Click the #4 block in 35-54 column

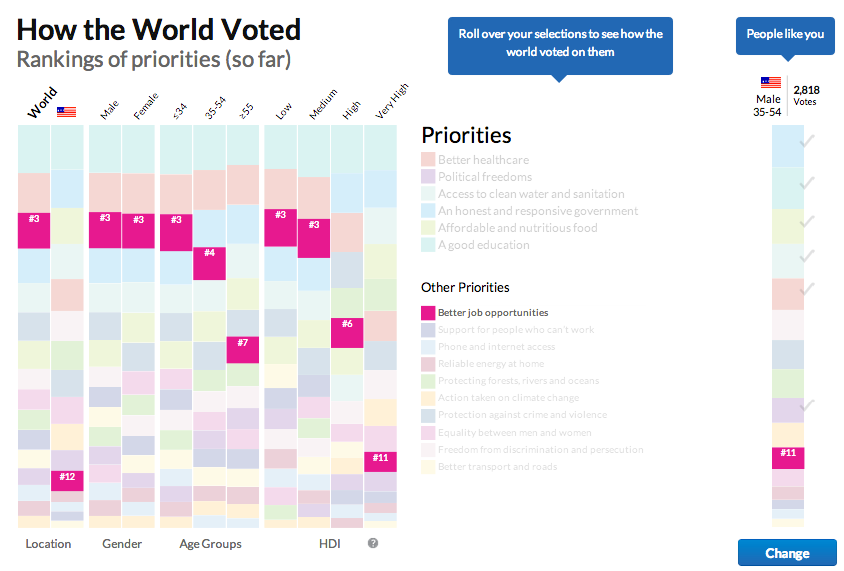point(209,254)
